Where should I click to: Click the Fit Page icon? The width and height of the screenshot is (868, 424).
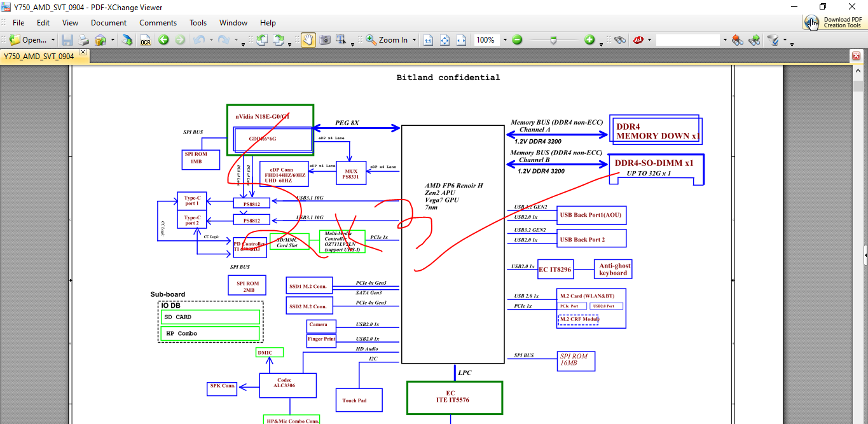444,39
